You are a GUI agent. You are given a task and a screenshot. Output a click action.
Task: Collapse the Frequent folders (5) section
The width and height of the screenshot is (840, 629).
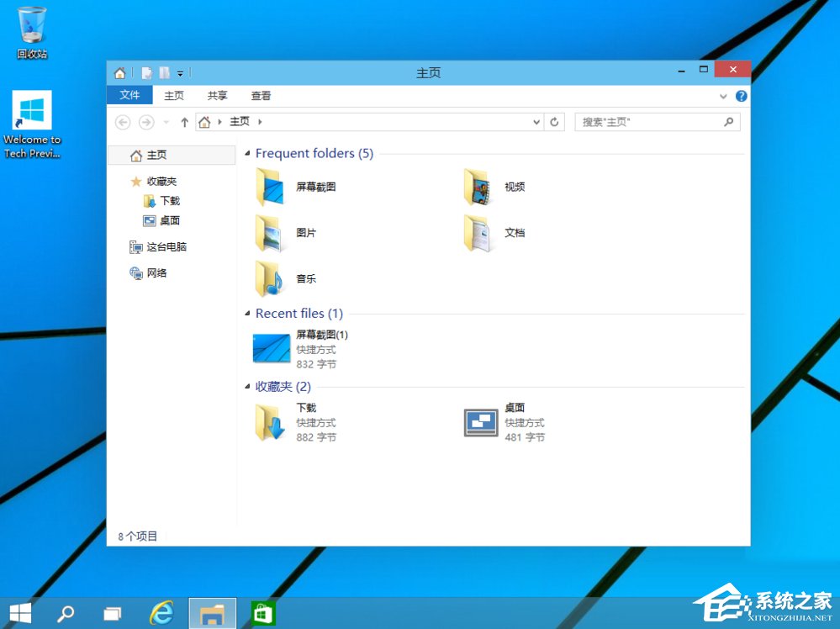tap(246, 153)
